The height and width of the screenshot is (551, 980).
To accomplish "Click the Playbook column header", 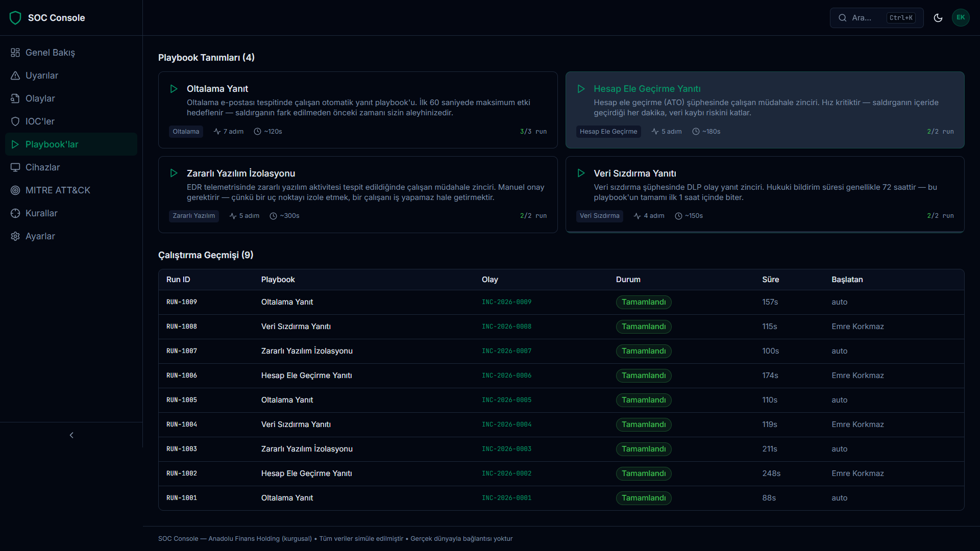I will pyautogui.click(x=278, y=280).
